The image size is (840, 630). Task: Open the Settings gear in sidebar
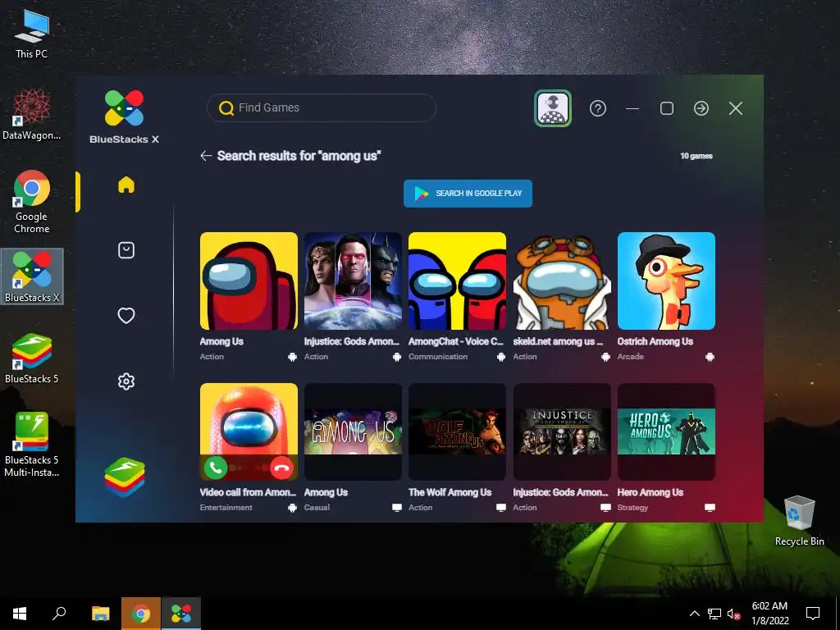pos(126,381)
